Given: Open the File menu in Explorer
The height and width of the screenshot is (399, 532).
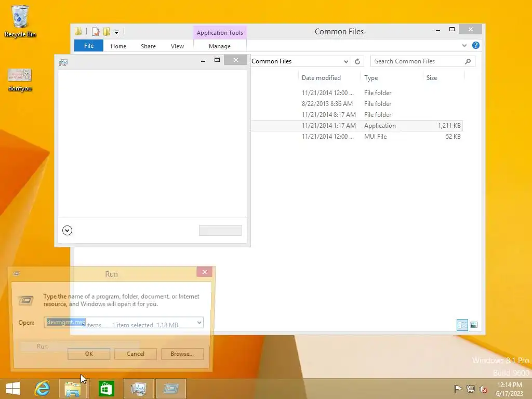Looking at the screenshot, I should [89, 46].
